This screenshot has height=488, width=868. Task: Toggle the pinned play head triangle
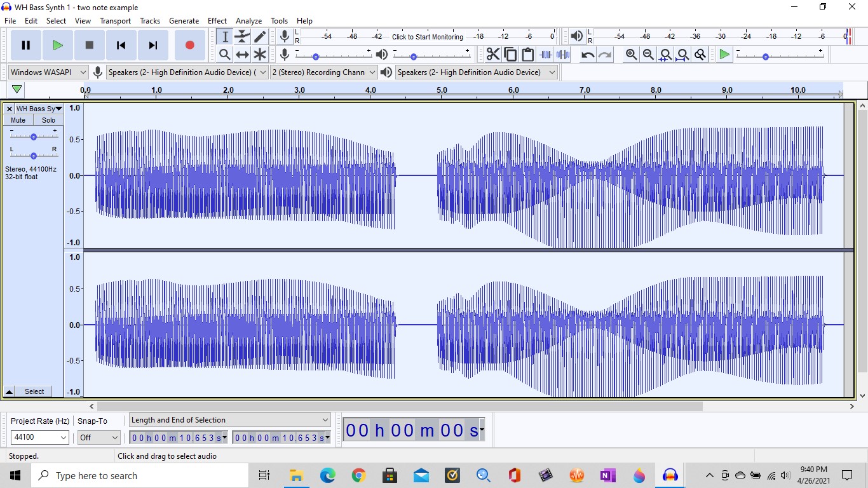(x=17, y=90)
